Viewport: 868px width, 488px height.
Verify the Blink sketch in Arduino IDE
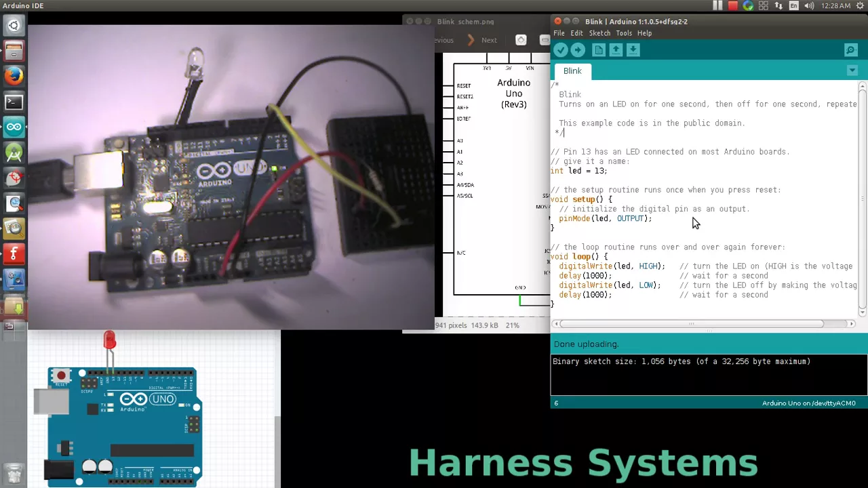[560, 50]
